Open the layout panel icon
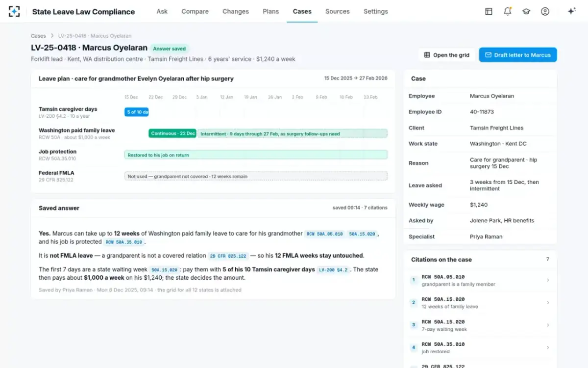Image resolution: width=588 pixels, height=368 pixels. click(x=489, y=11)
